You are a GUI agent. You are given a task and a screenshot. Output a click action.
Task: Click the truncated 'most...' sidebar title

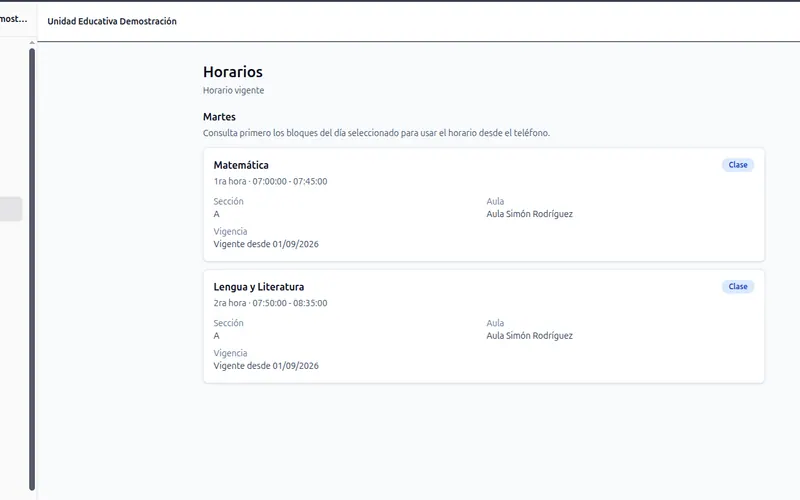click(x=14, y=19)
